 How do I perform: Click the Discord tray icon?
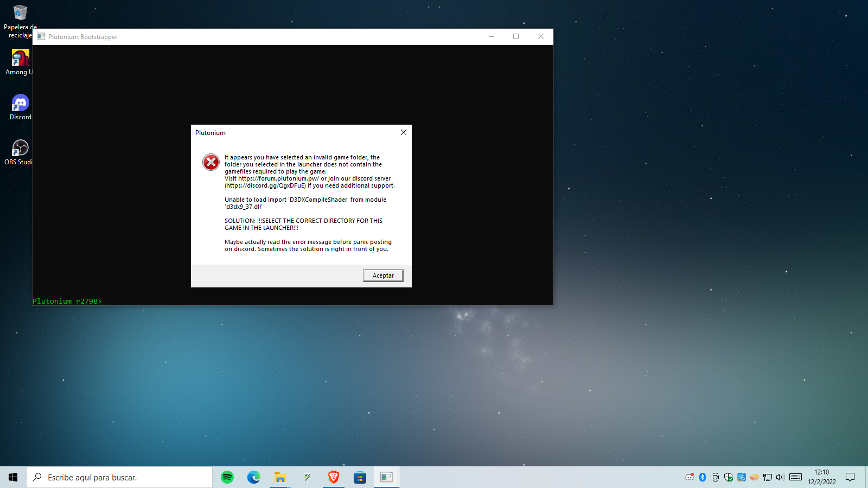point(690,477)
